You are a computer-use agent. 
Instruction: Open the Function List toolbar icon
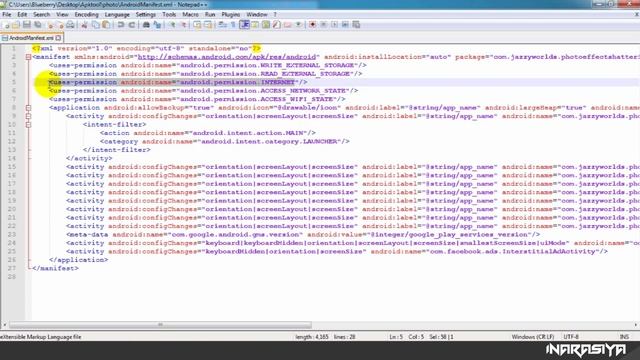point(276,25)
